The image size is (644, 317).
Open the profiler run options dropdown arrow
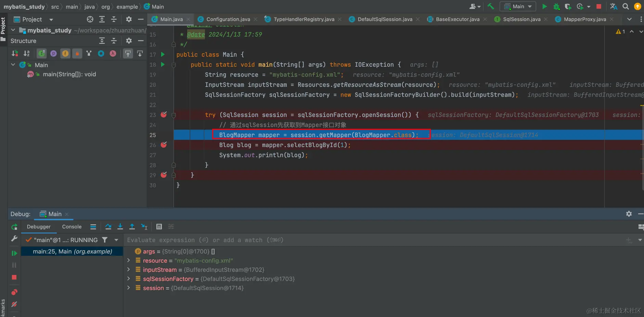pyautogui.click(x=589, y=6)
